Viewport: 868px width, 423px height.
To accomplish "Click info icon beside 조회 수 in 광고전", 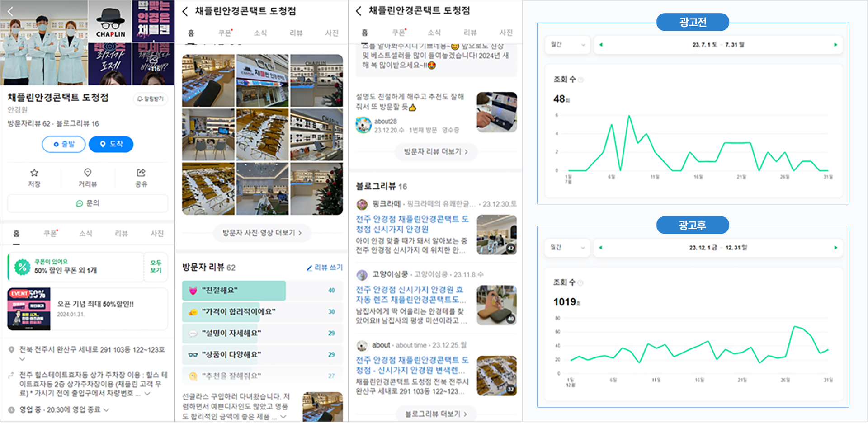I will point(581,80).
